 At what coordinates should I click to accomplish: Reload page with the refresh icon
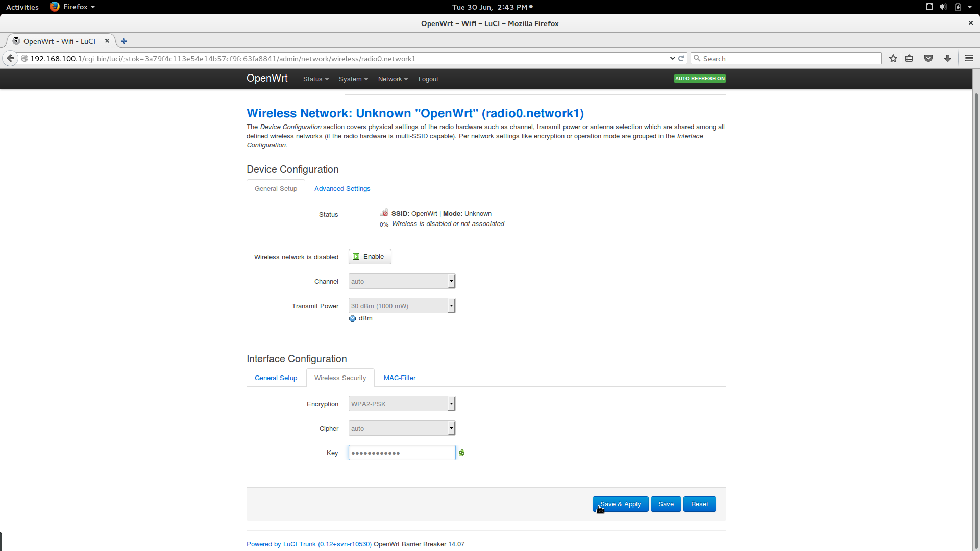(x=681, y=58)
